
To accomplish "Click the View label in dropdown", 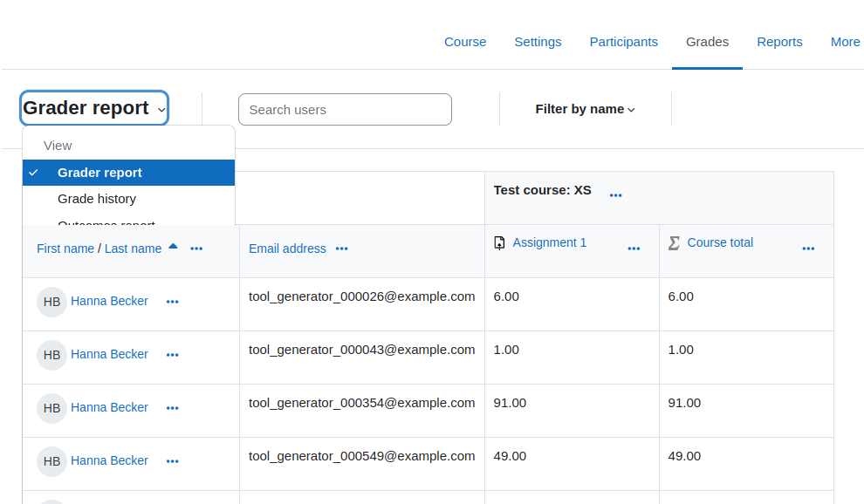I will [58, 146].
